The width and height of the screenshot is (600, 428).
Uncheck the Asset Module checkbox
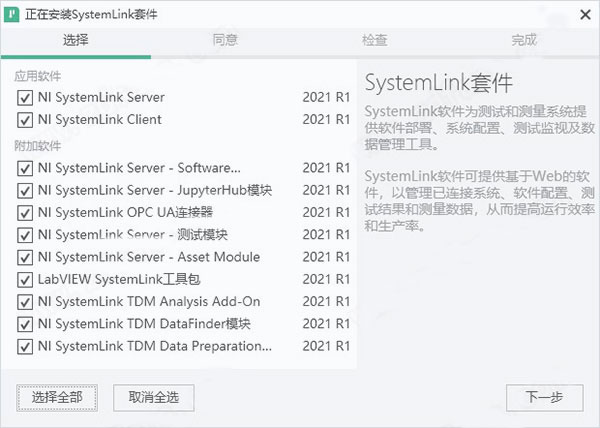pos(25,257)
